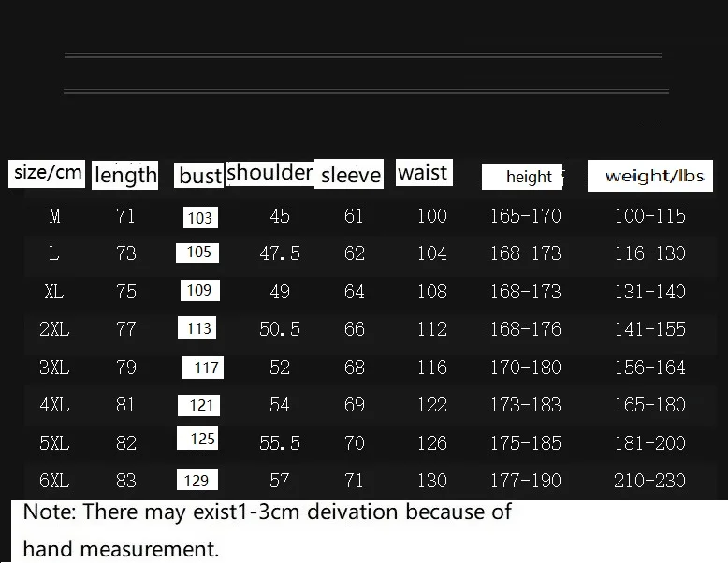Click weight range '131-140' in the XL row
The width and height of the screenshot is (728, 563).
650,292
